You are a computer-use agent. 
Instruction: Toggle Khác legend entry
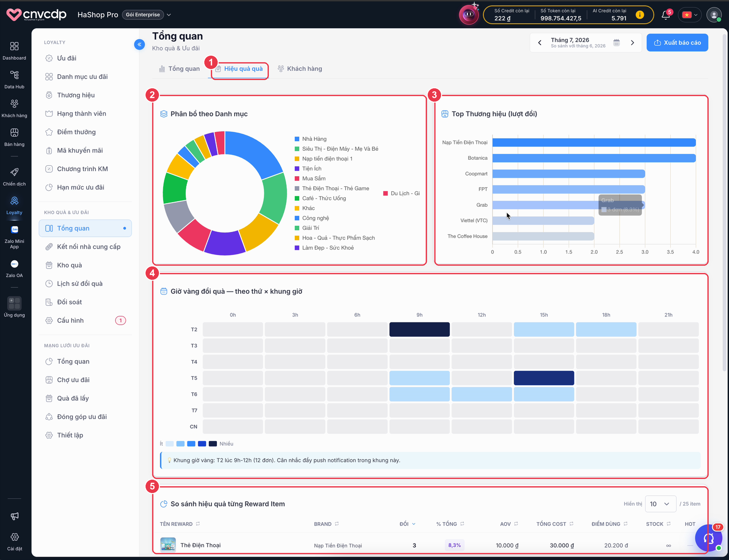[305, 208]
